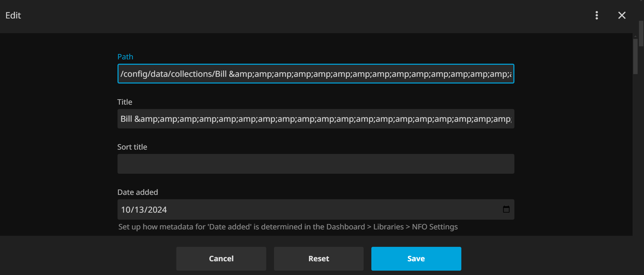Click the Sort title label

click(x=132, y=147)
